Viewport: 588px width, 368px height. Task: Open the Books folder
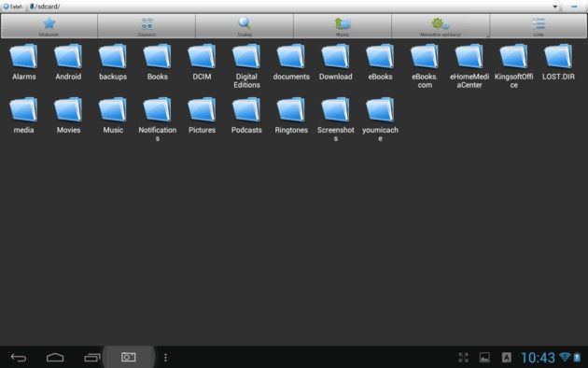click(158, 63)
